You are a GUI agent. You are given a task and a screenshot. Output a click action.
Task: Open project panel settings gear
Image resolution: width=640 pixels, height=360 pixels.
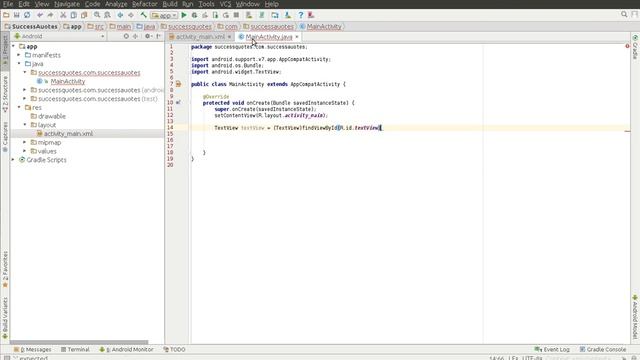click(x=148, y=36)
